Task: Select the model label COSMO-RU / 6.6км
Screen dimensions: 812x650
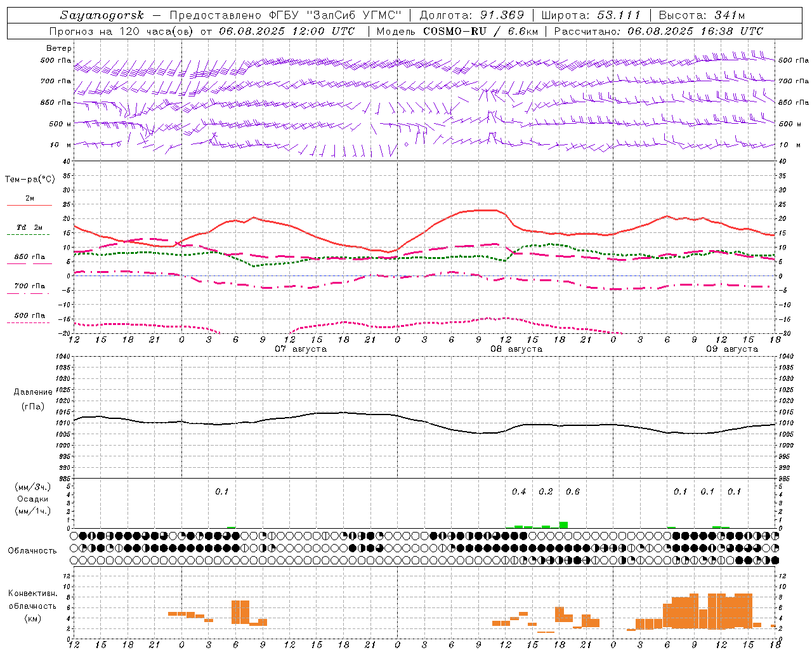Action: 480,31
